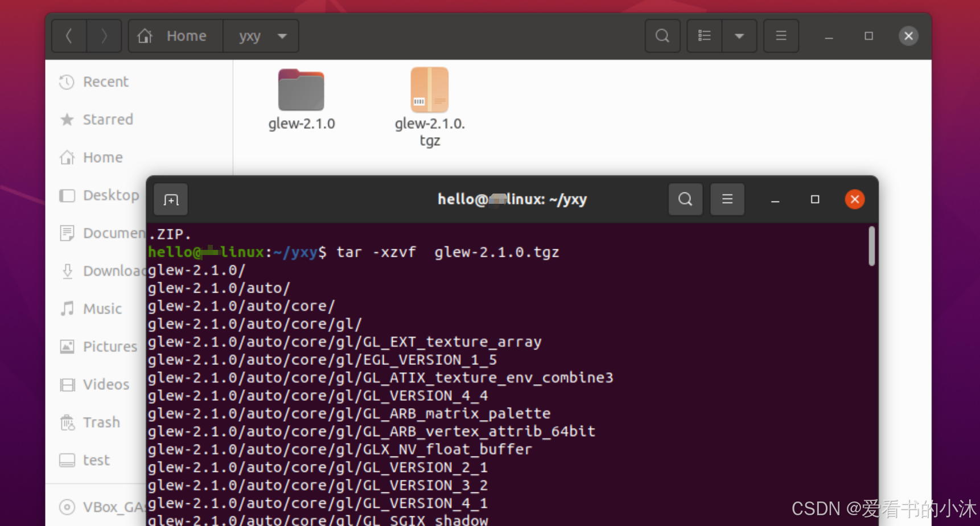
Task: Open view options dropdown arrow
Action: (x=739, y=36)
